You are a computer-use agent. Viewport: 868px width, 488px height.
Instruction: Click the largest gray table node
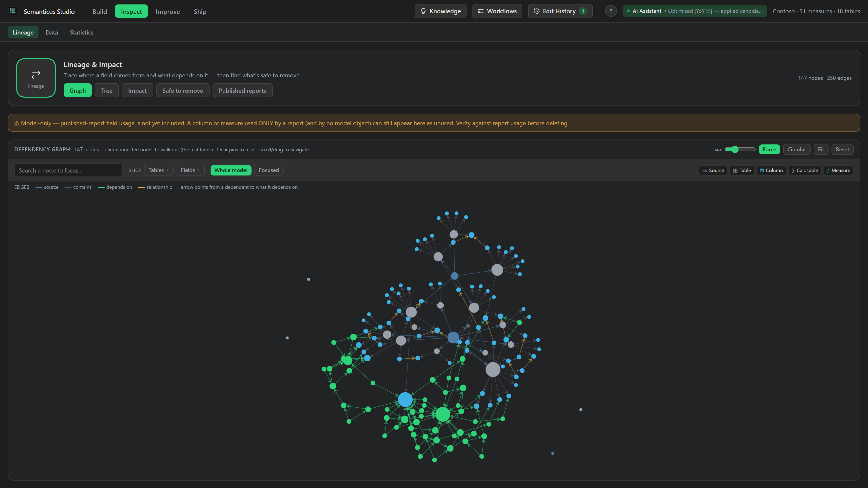click(x=493, y=369)
